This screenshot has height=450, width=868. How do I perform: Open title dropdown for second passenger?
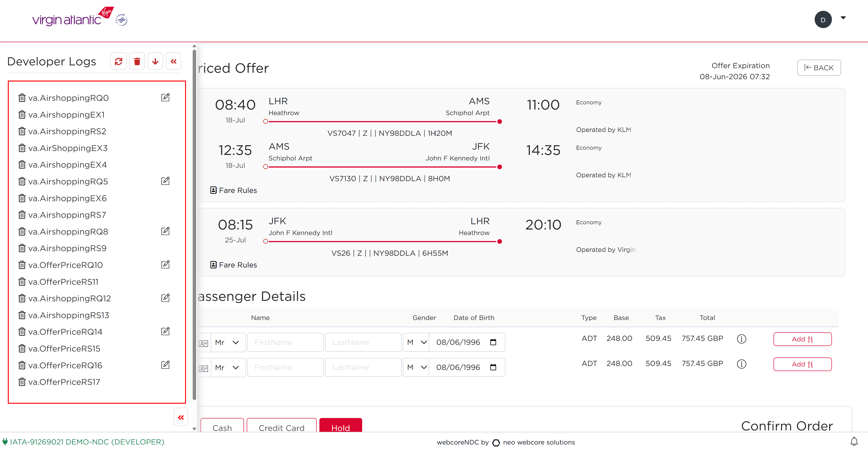point(228,367)
